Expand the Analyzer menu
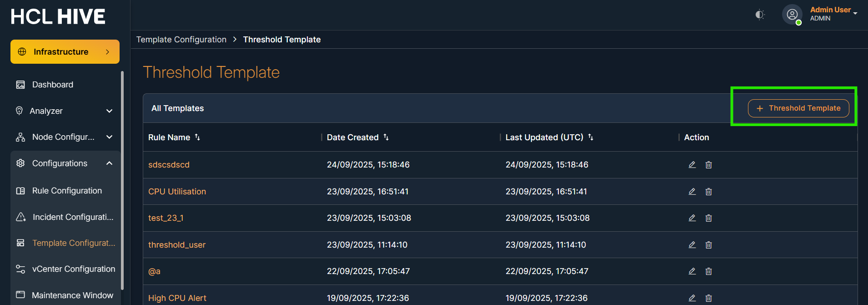868x305 pixels. (x=109, y=111)
